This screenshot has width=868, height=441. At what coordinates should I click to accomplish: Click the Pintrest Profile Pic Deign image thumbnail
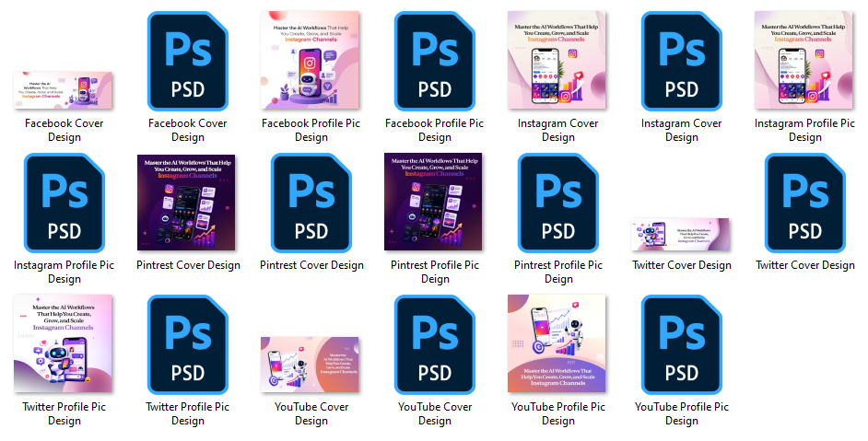click(433, 202)
